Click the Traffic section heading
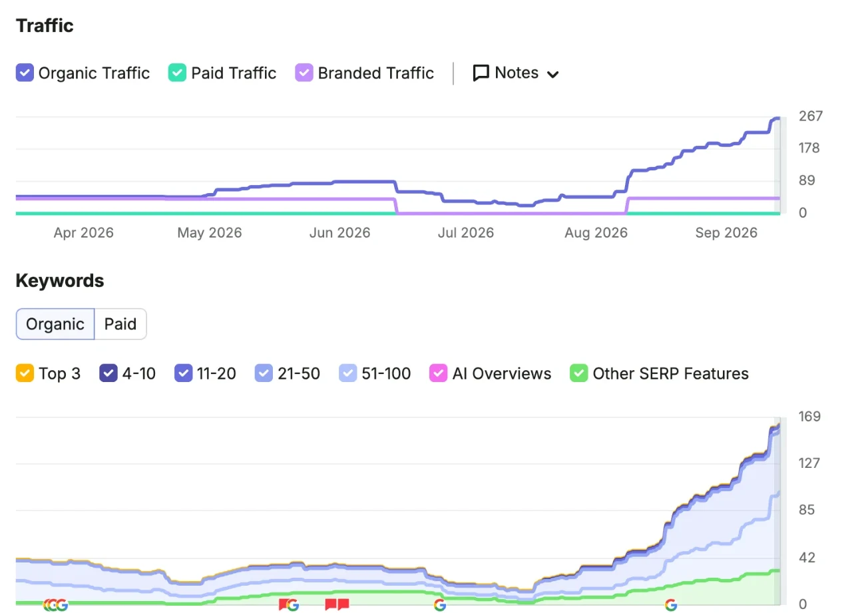This screenshot has width=868, height=613. (45, 26)
